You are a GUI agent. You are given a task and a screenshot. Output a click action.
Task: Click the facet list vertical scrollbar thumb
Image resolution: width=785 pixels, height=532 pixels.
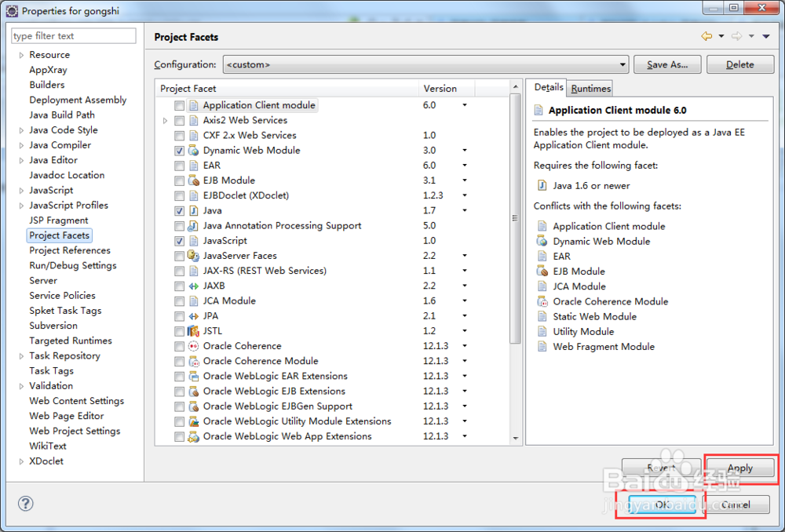point(515,218)
